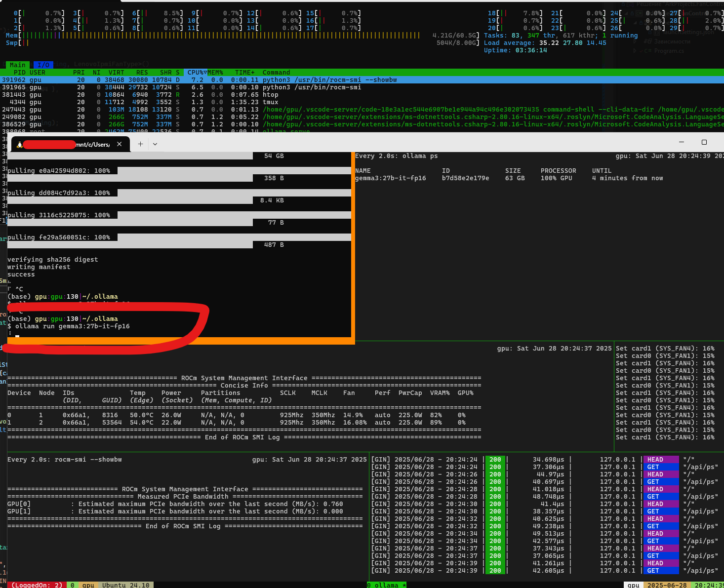
Task: Click the 89% VRAM value for device 1
Action: [x=436, y=423]
